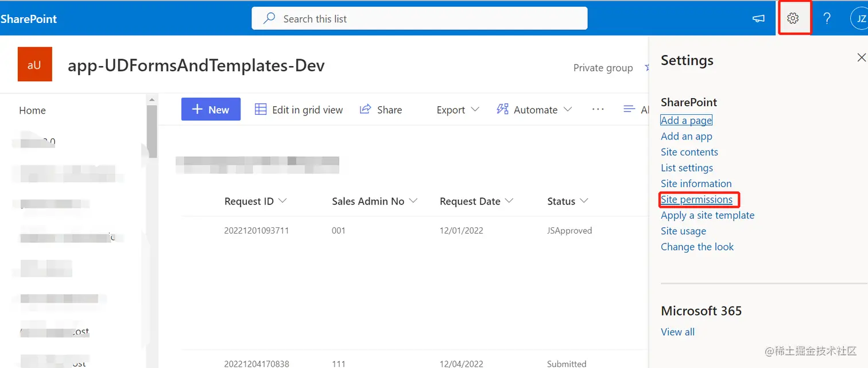The height and width of the screenshot is (368, 868).
Task: Click the megaphone notifications icon
Action: pyautogui.click(x=759, y=19)
